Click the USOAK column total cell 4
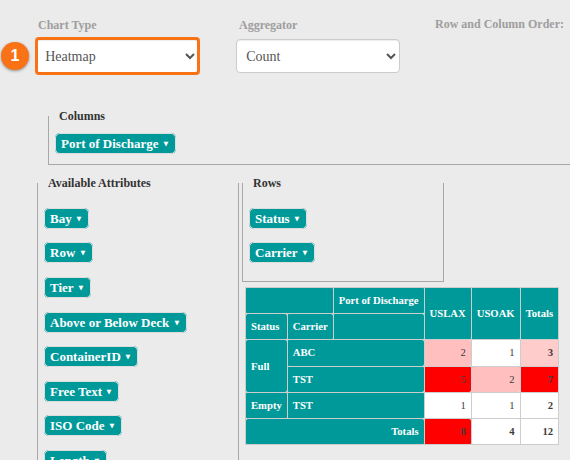Screen dimensions: 570x460 pos(496,432)
